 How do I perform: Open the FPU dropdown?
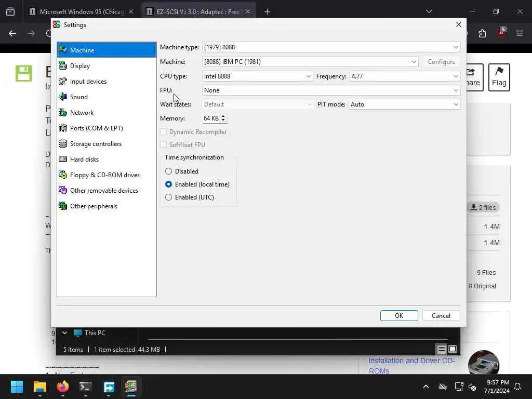pyautogui.click(x=331, y=90)
